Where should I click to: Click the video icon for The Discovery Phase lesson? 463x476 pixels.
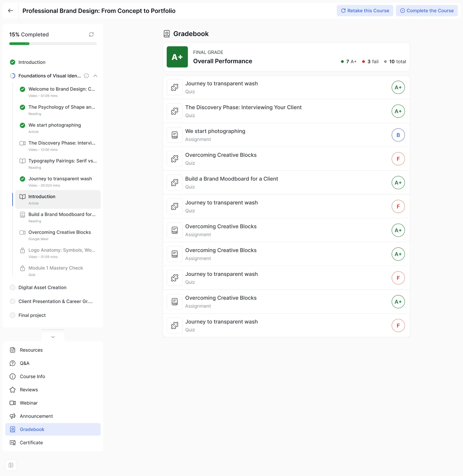(22, 143)
